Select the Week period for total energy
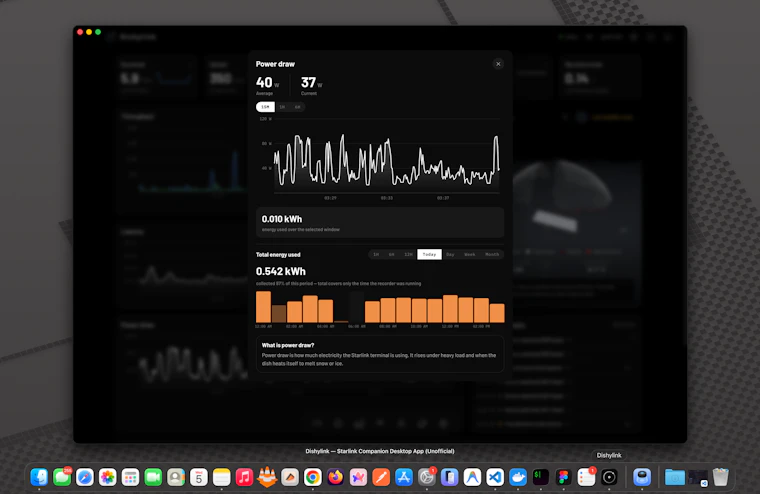The height and width of the screenshot is (494, 760). click(470, 255)
